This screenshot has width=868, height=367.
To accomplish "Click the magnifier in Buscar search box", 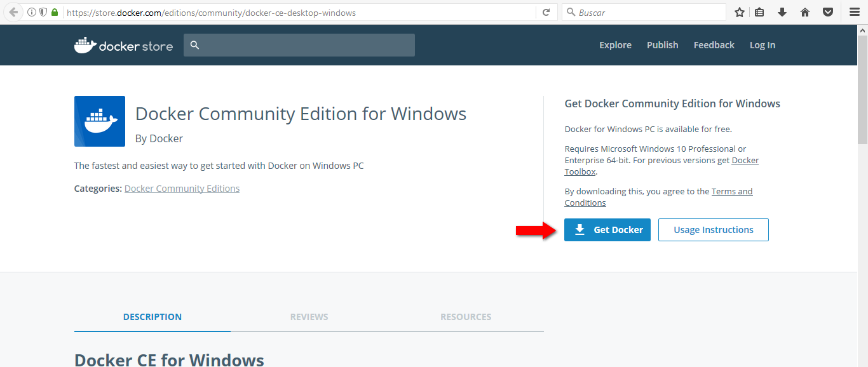I will coord(571,13).
